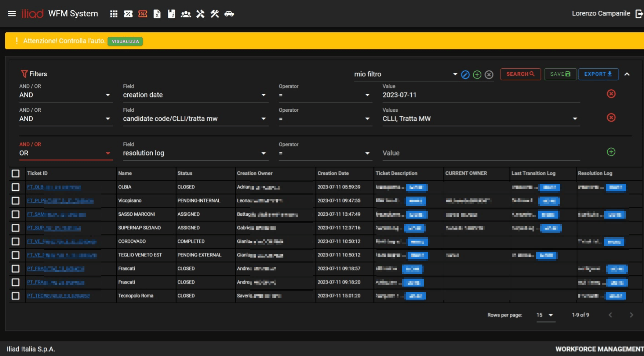Viewport: 644px width, 356px height.
Task: Check the SUPERNAP SIZIANO row checkbox
Action: 15,228
